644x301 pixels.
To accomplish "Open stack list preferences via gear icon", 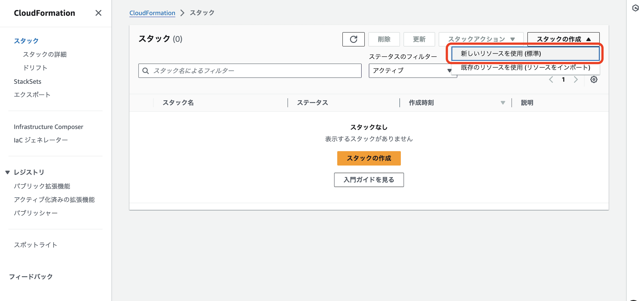I will [594, 79].
